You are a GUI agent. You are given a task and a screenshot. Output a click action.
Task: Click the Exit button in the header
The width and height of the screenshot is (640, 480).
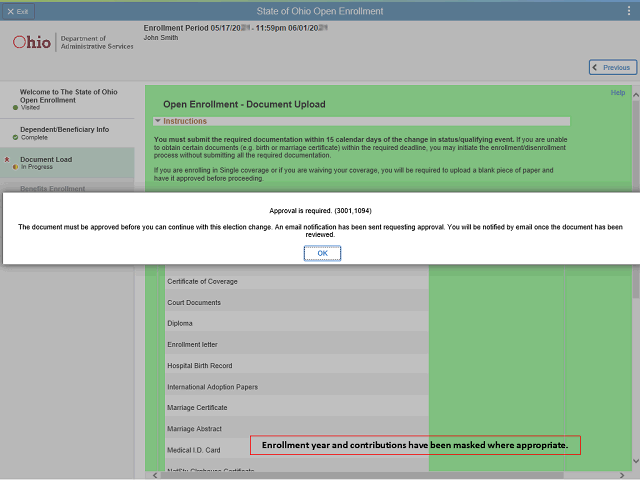[x=17, y=10]
